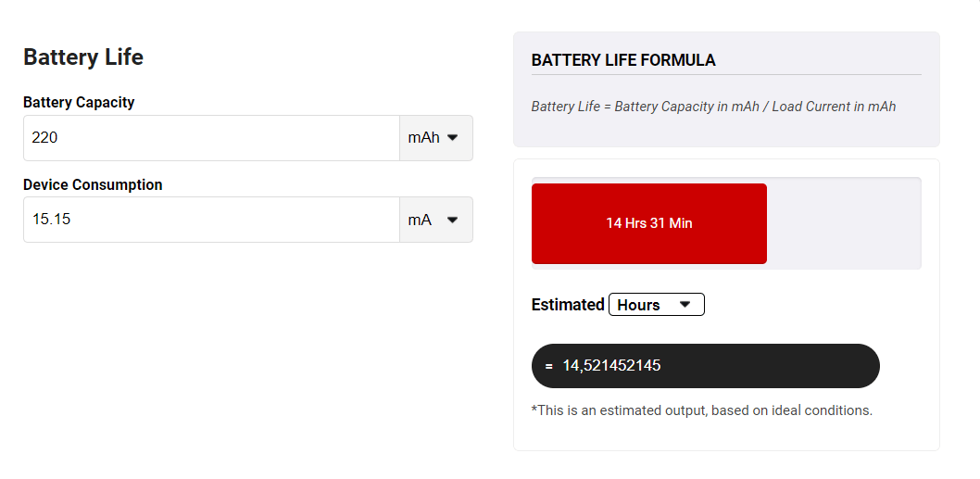Viewport: 980px width, 479px height.
Task: Expand the Estimated Hours dropdown
Action: point(656,305)
